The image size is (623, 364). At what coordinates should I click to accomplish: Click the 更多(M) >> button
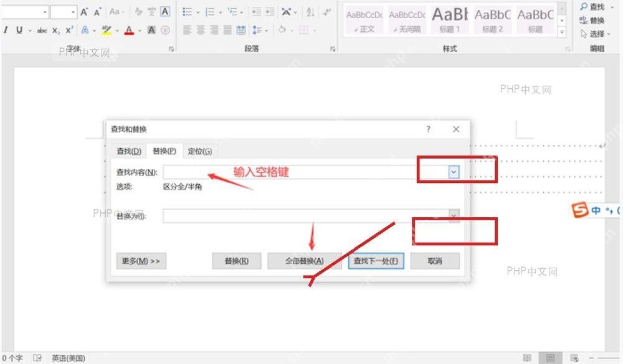[141, 261]
